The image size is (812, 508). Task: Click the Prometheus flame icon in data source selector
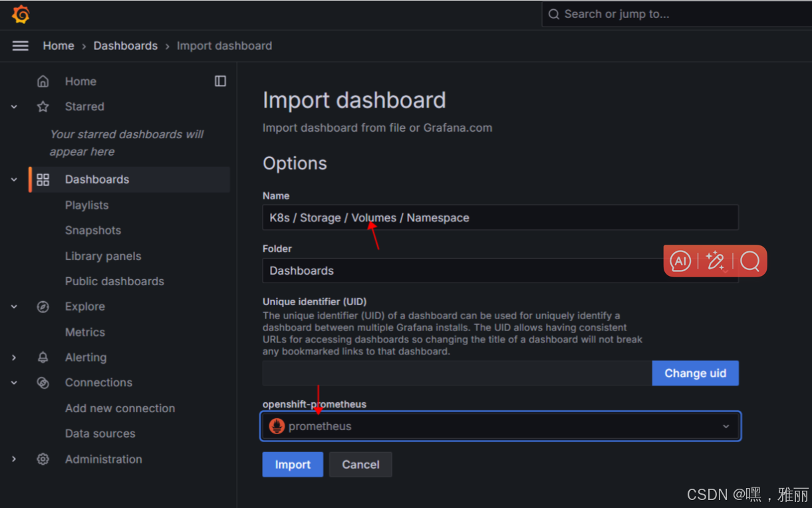coord(277,426)
